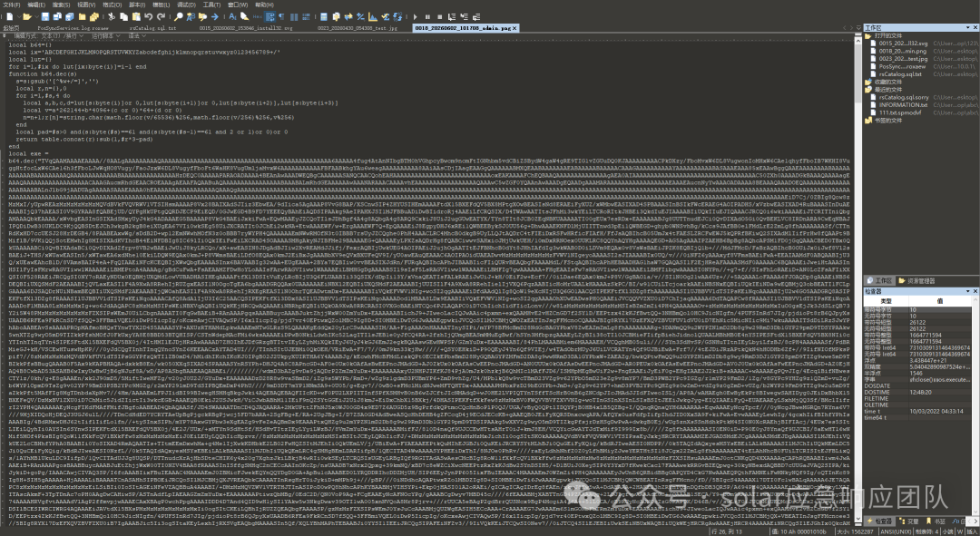Screen dimensions: 980x536
Task: Select the DOSTIME row in inspector
Action: click(x=917, y=393)
